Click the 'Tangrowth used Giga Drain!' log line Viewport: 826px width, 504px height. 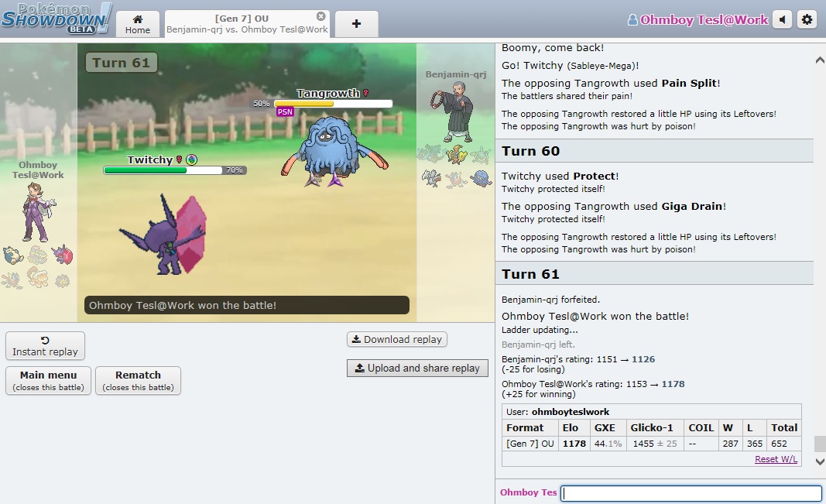pyautogui.click(x=614, y=207)
